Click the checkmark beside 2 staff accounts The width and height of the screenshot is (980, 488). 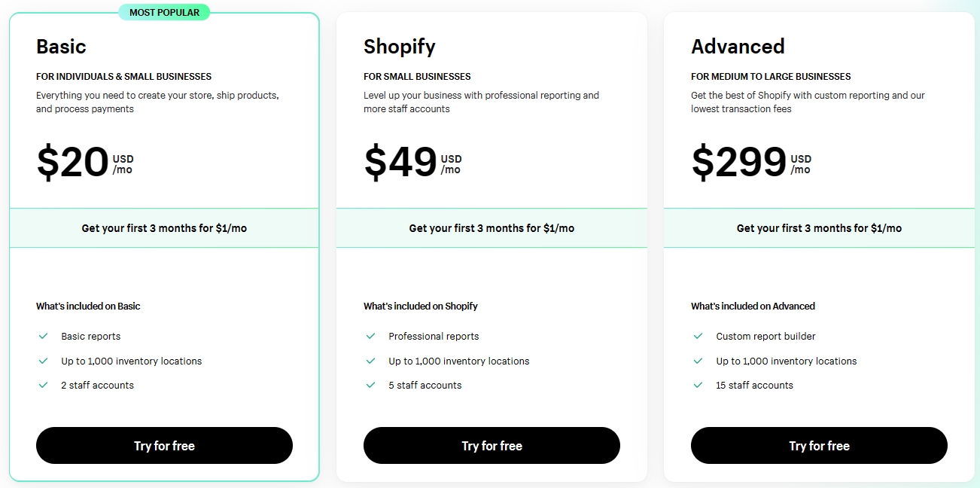pos(43,385)
